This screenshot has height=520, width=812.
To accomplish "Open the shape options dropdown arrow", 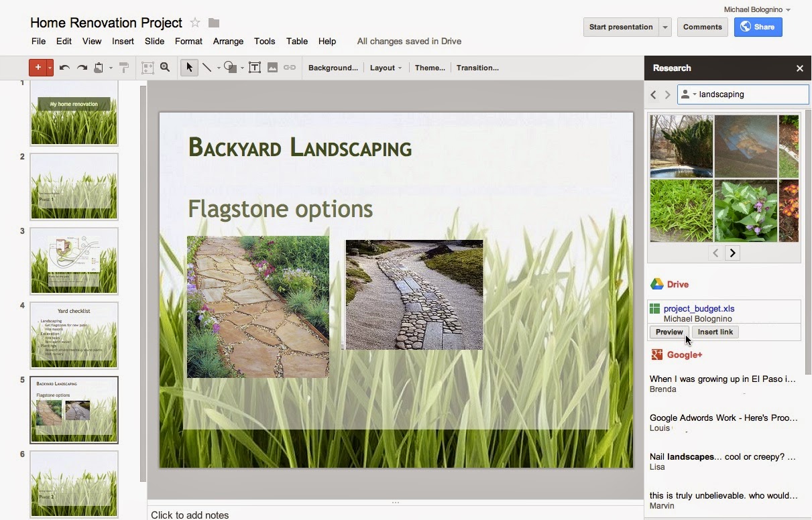I will [x=242, y=68].
